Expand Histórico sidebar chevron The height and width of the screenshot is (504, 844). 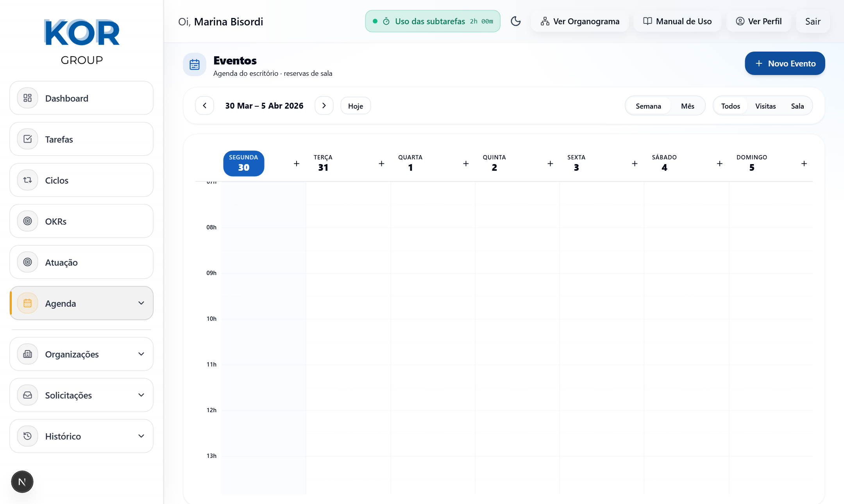[x=141, y=436]
